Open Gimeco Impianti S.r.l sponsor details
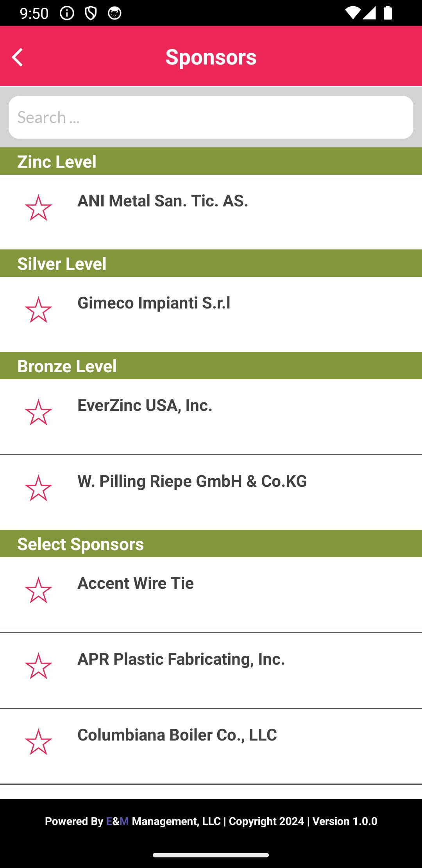422x868 pixels. point(211,314)
